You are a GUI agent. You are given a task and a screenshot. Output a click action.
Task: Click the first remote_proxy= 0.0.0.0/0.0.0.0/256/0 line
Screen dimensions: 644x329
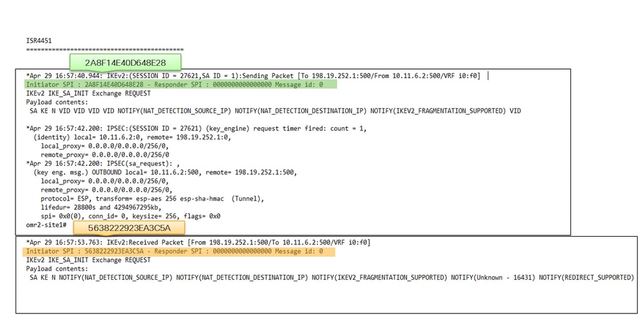point(104,155)
